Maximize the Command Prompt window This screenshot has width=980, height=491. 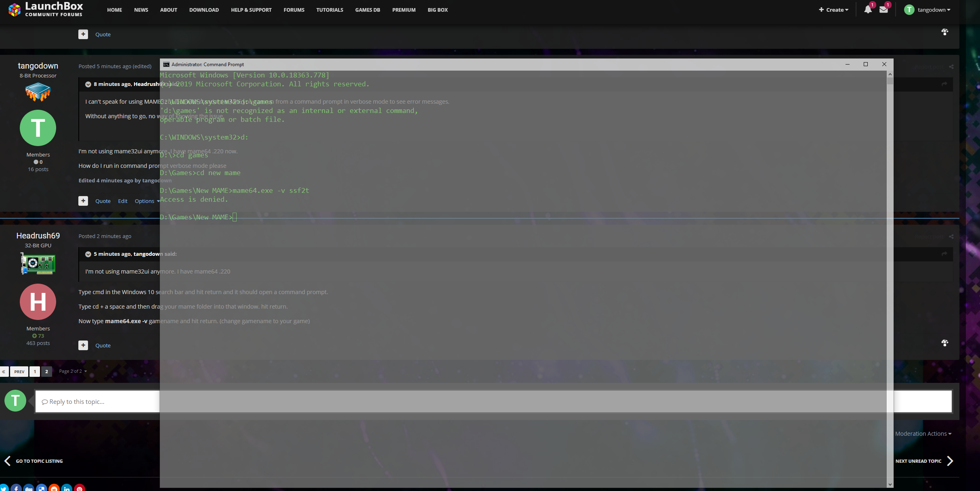click(866, 65)
